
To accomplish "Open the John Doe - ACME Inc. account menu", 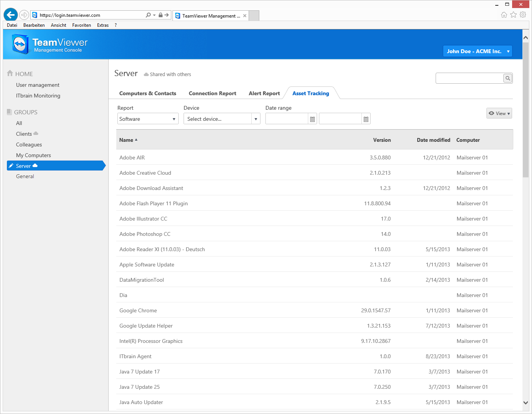I will [x=477, y=51].
